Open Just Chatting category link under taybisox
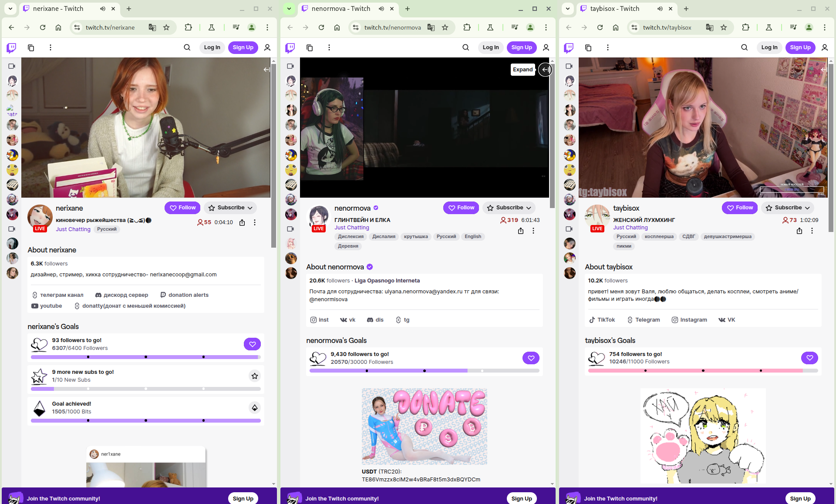836x504 pixels. pos(630,227)
